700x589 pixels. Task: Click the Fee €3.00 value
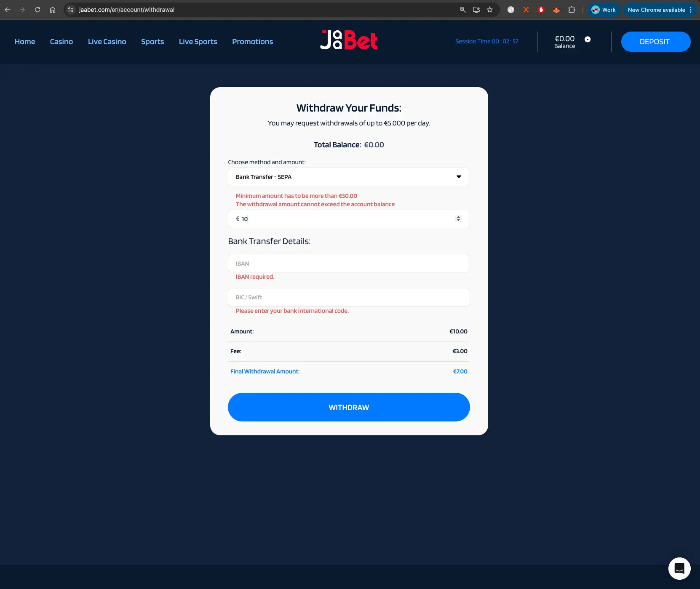click(x=460, y=351)
